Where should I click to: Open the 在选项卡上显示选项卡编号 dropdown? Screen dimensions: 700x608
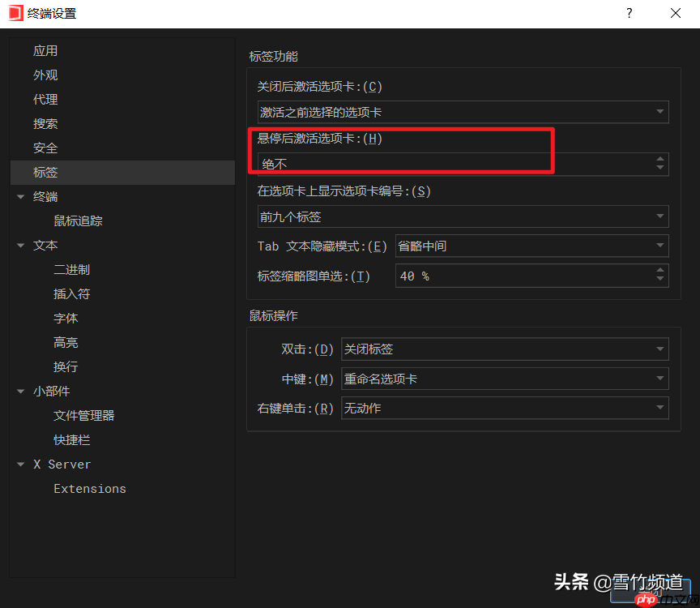pos(463,216)
